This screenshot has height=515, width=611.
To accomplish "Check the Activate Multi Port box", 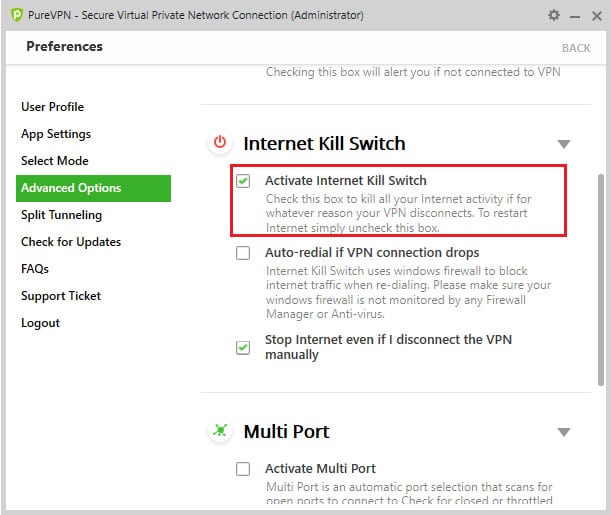I will click(x=243, y=468).
